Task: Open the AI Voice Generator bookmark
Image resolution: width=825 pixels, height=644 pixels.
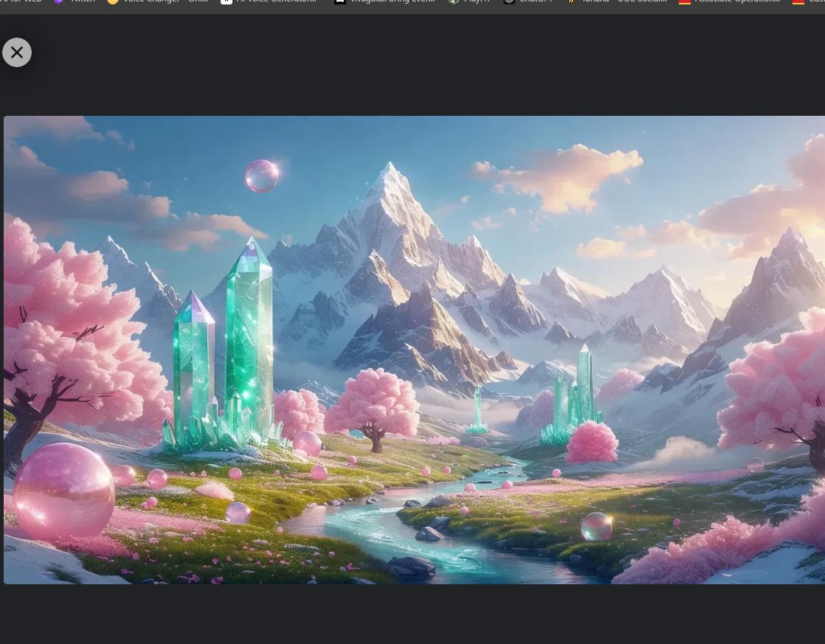Action: point(269,1)
